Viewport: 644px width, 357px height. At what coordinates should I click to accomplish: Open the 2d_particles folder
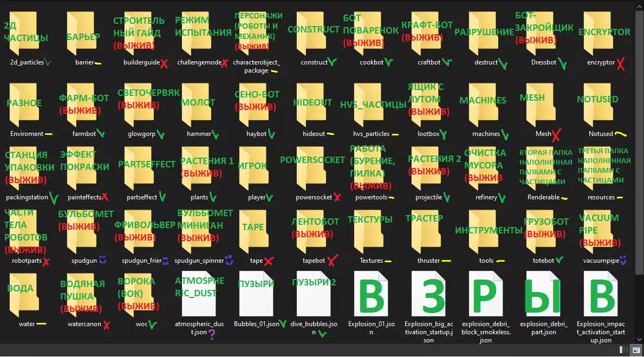click(25, 34)
